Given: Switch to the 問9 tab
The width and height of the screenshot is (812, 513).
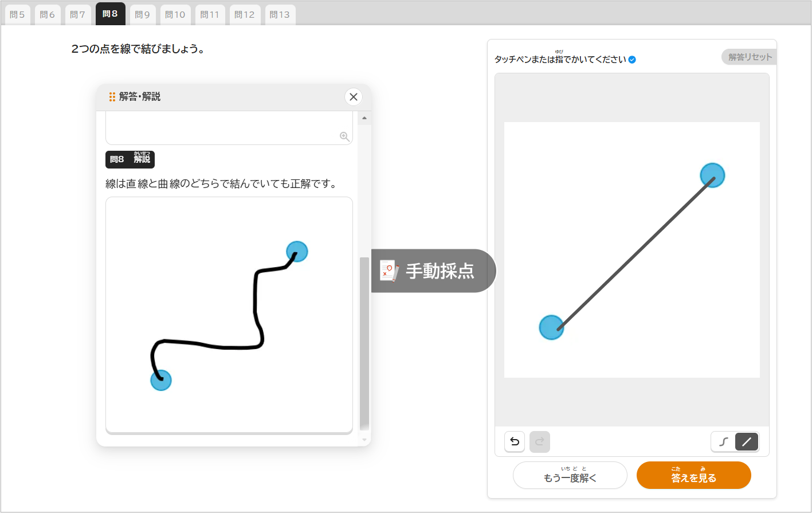Looking at the screenshot, I should pyautogui.click(x=142, y=14).
